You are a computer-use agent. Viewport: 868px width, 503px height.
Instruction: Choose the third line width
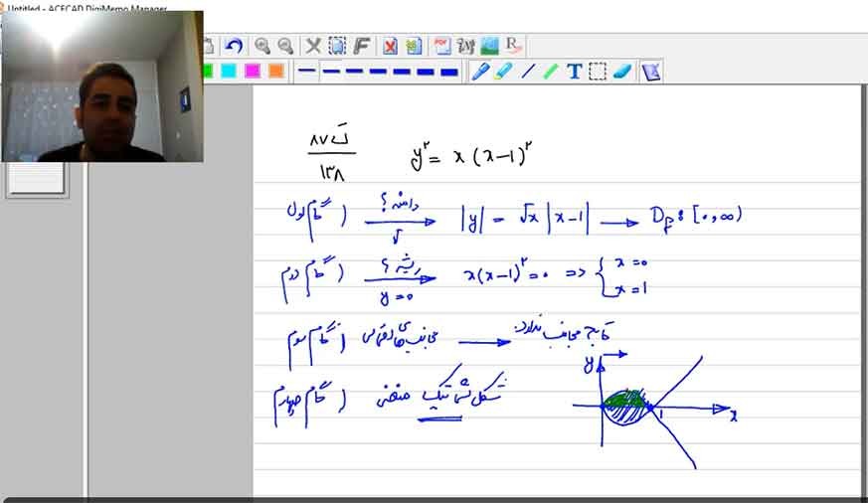coord(354,71)
